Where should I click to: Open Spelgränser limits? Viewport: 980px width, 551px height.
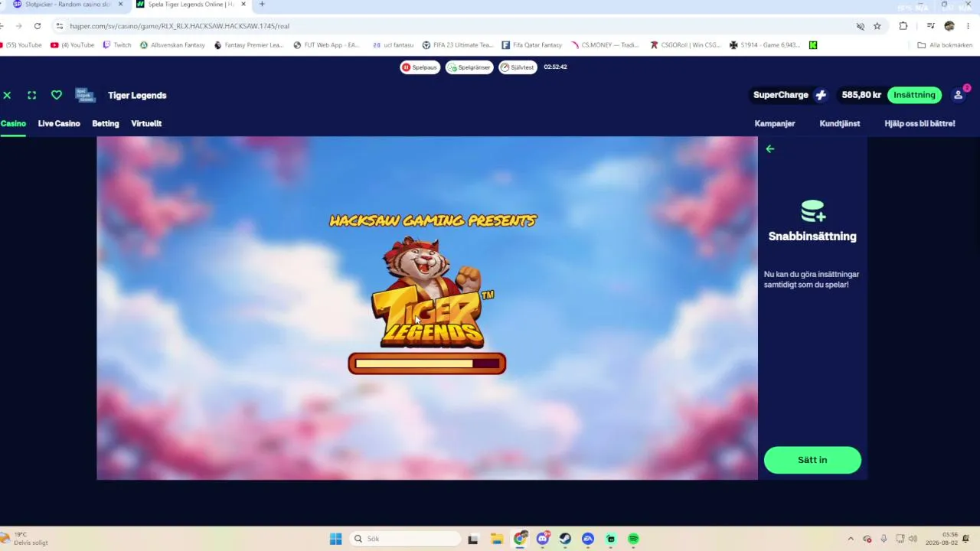[469, 67]
